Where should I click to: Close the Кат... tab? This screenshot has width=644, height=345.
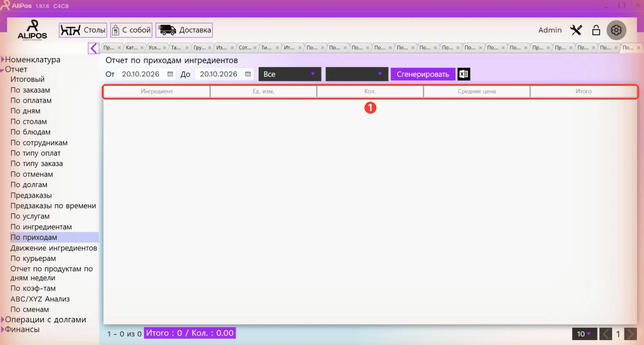(x=142, y=48)
